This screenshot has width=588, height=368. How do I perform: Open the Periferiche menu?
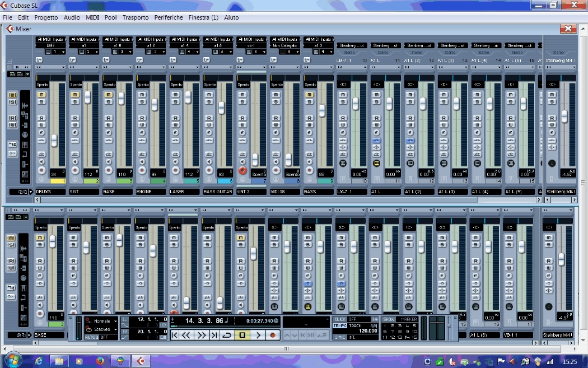click(169, 17)
